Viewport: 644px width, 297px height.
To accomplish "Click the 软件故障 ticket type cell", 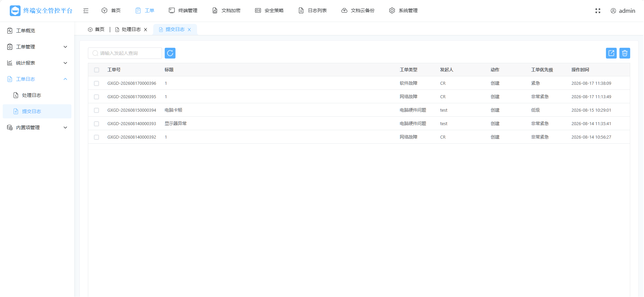I will tap(409, 83).
